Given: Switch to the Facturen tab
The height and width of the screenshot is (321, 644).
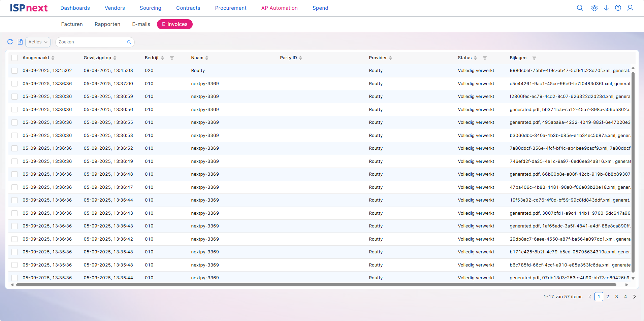Looking at the screenshot, I should (72, 24).
